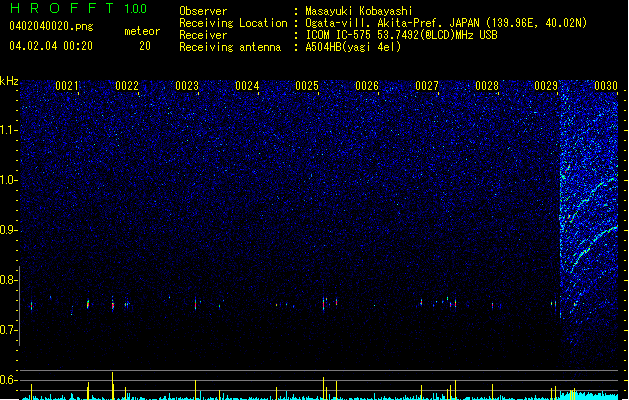Click the Observer field label
629x400 pixels.
tap(203, 11)
